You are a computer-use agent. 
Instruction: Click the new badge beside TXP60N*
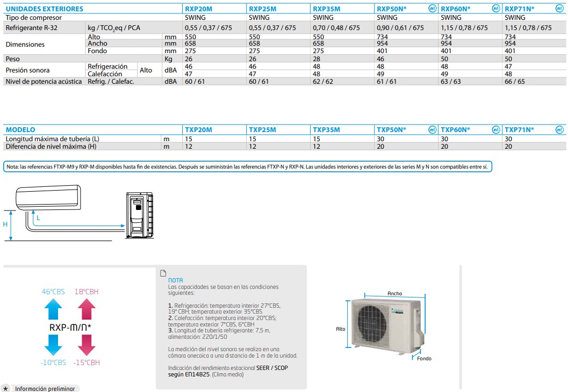pos(496,129)
